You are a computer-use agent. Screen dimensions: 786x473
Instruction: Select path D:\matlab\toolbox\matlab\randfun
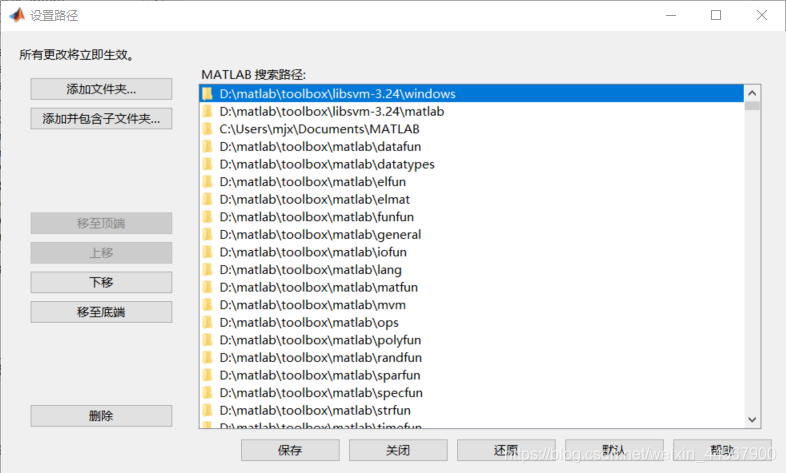click(x=472, y=357)
